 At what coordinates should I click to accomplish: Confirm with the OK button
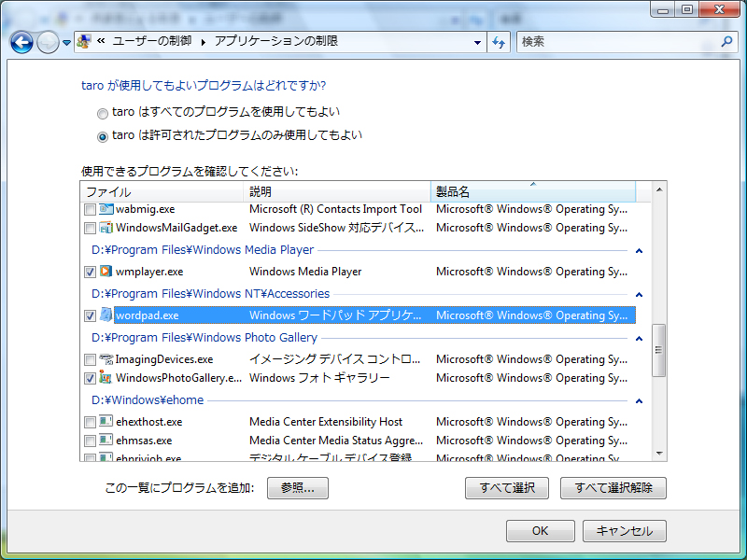point(541,531)
